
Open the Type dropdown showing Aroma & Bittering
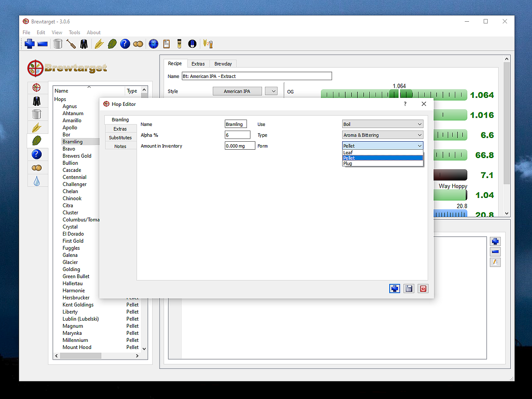click(x=383, y=135)
